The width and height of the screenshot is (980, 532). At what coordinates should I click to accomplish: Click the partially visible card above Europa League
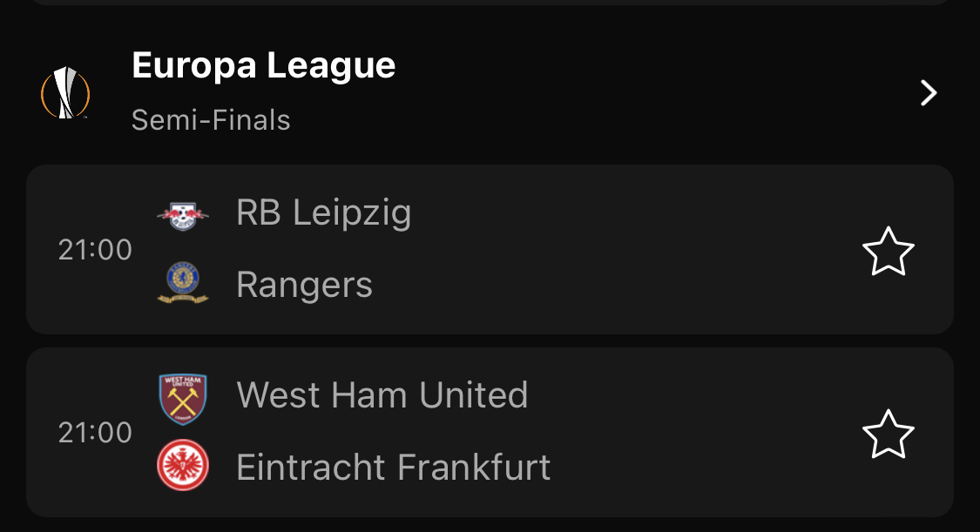click(x=490, y=3)
